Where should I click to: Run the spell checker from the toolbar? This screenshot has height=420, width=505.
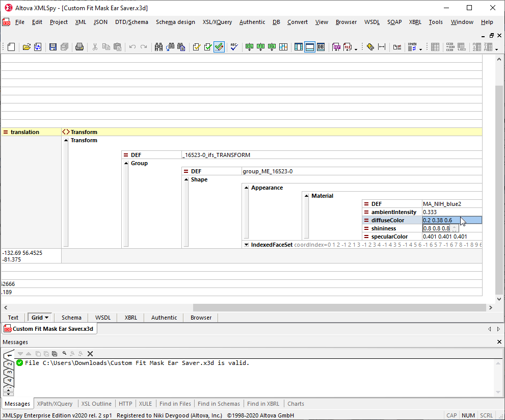tap(234, 46)
